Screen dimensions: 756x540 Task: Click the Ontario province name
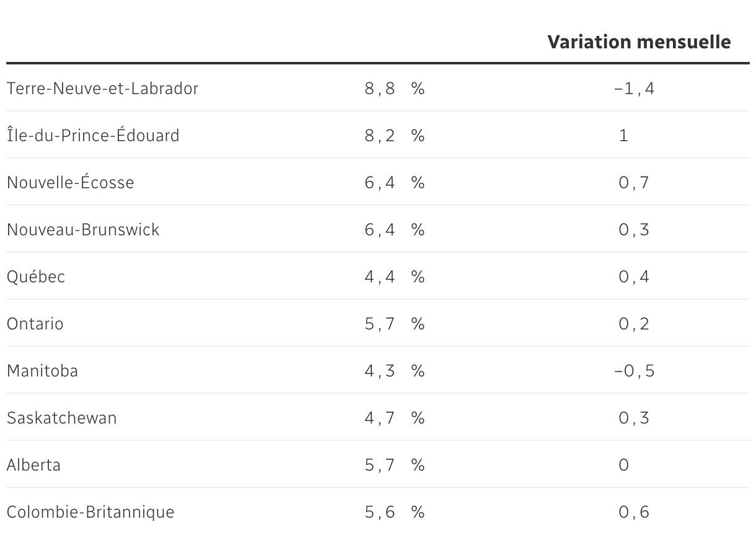[x=35, y=324]
